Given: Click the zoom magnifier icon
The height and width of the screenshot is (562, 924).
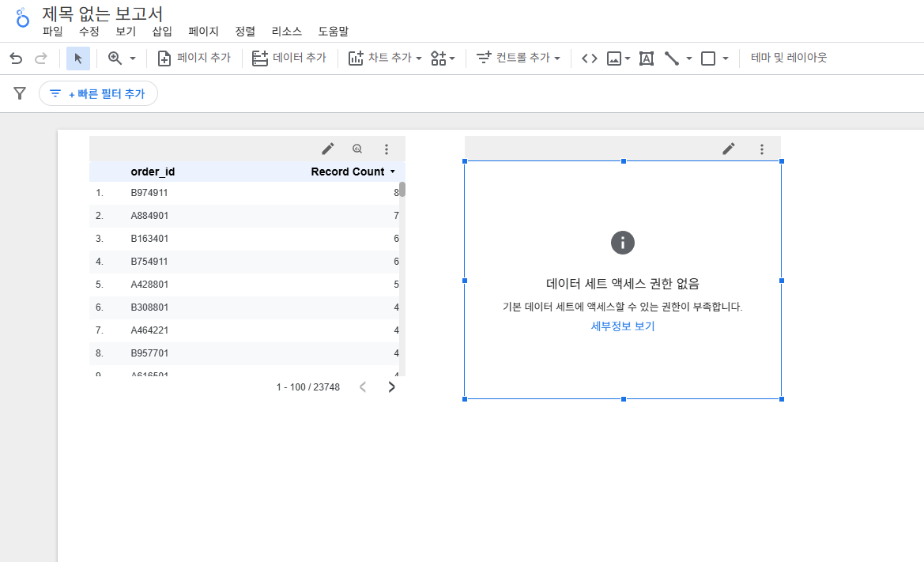Looking at the screenshot, I should [x=115, y=58].
